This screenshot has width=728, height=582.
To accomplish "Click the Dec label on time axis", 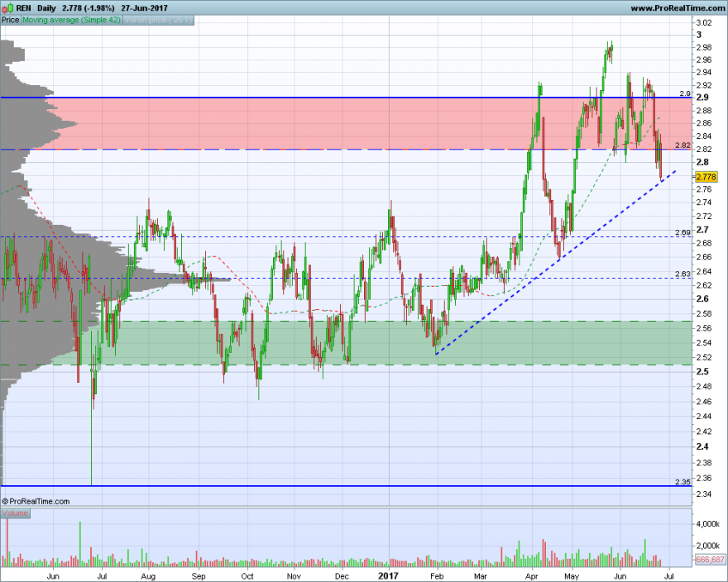I will [x=342, y=576].
